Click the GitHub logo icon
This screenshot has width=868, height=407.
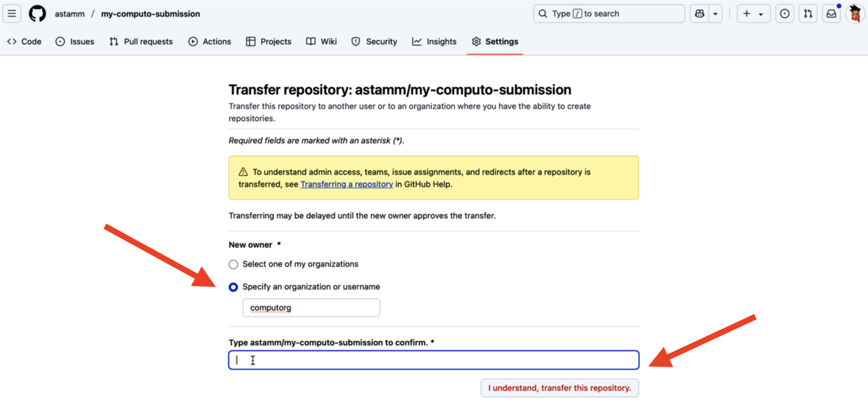click(37, 14)
